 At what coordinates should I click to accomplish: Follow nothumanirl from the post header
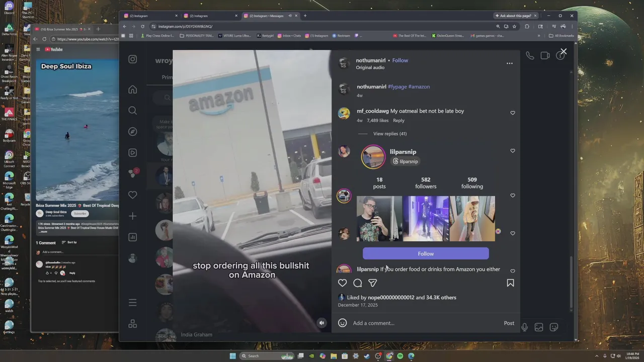[400, 60]
